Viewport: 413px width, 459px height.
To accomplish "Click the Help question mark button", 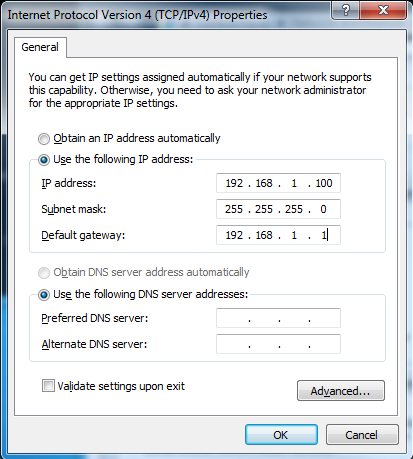I will click(346, 10).
